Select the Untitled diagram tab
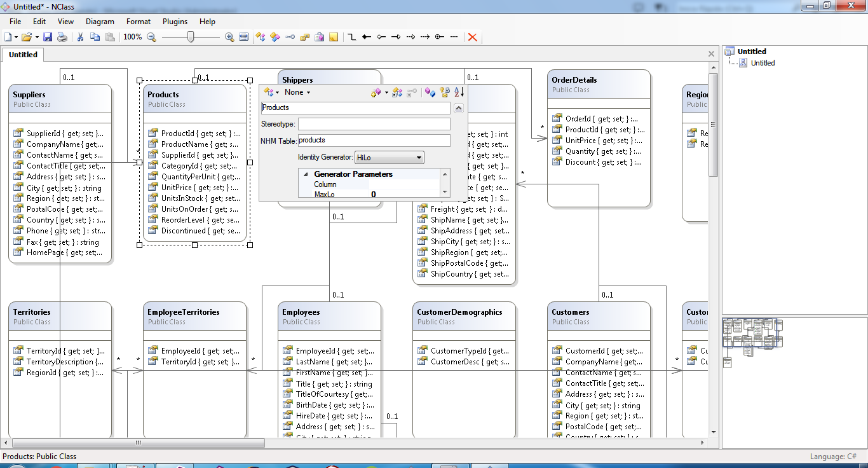 pos(23,55)
